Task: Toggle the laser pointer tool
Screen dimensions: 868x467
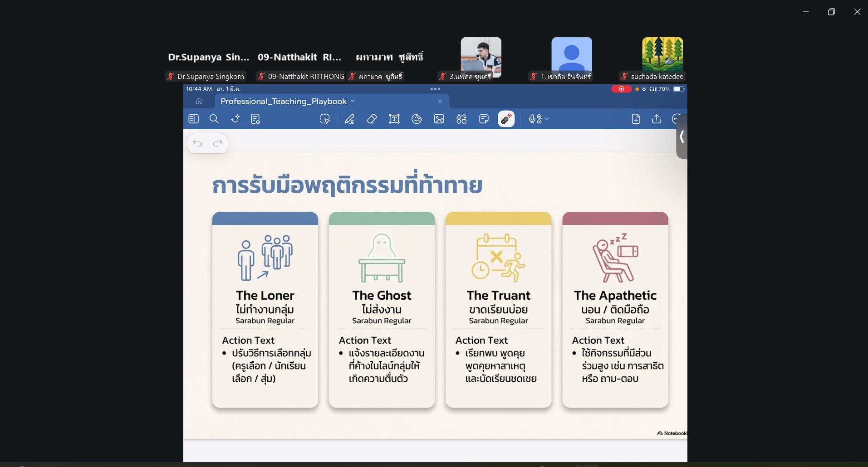Action: point(506,119)
